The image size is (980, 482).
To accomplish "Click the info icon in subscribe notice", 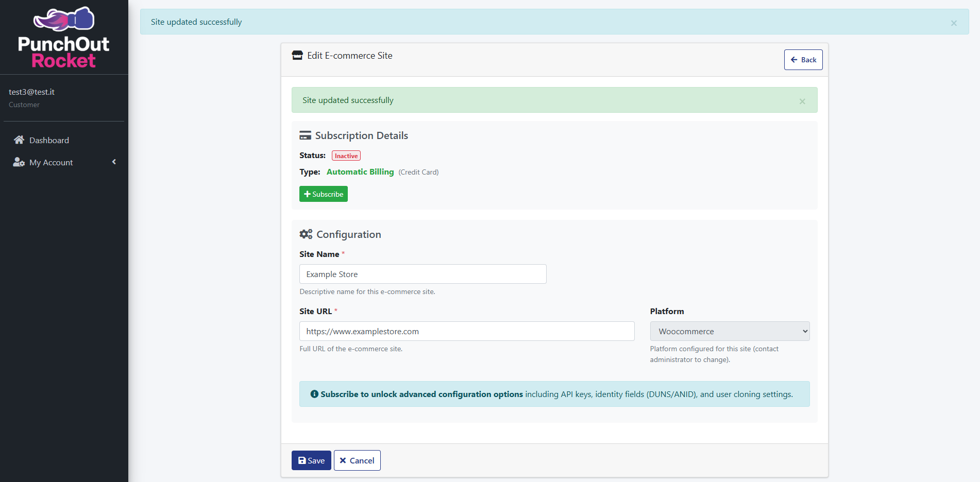I will pyautogui.click(x=314, y=394).
